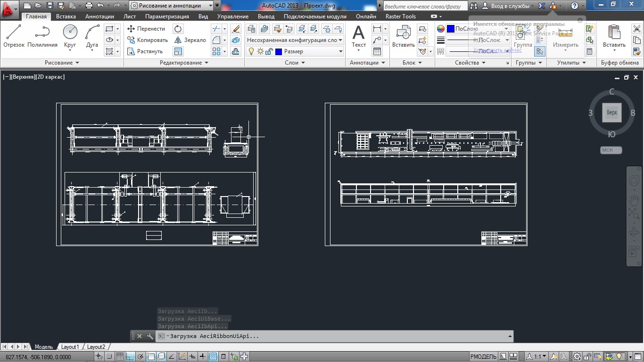Toggle layer on/off lightbulb for Размер
Image resolution: width=644 pixels, height=362 pixels.
click(x=251, y=51)
